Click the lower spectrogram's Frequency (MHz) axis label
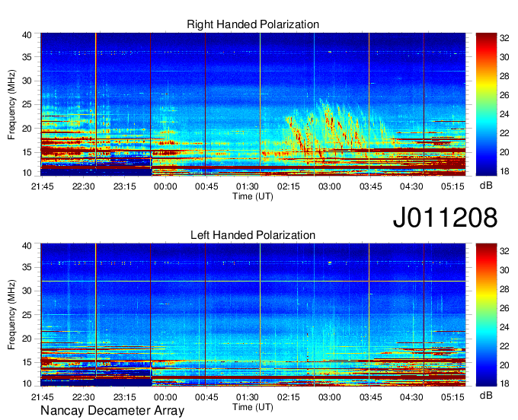The image size is (518, 420). (11, 315)
